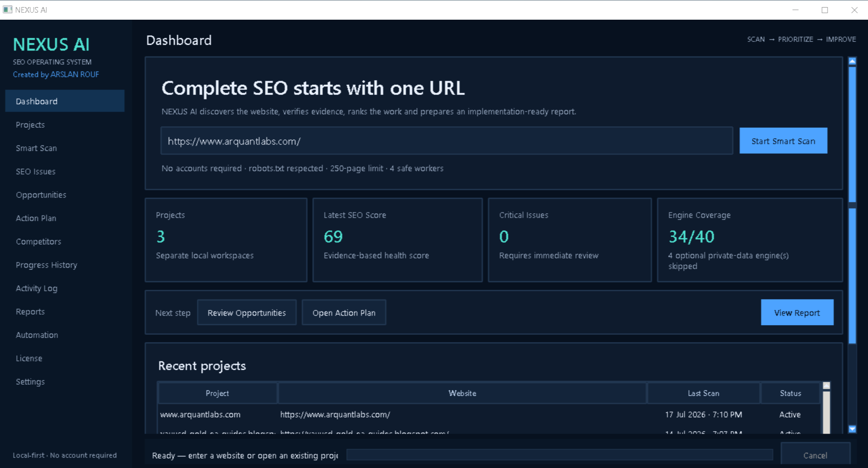The image size is (868, 468).
Task: Click the Project column header
Action: pos(218,393)
